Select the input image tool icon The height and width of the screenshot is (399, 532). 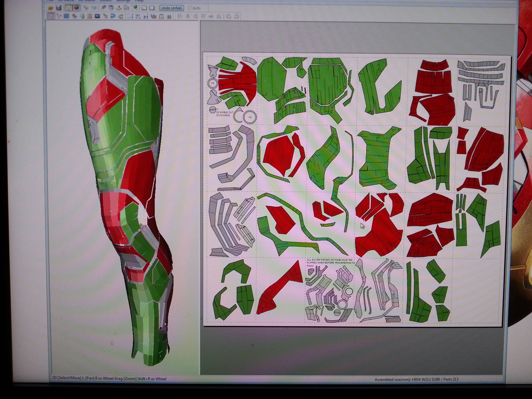(x=97, y=16)
